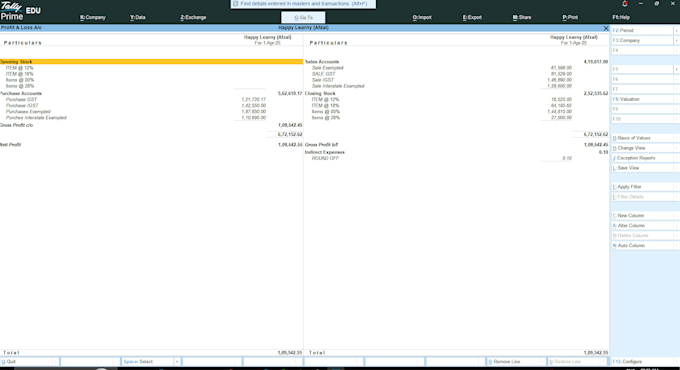Close the Profit & Loss report
The width and height of the screenshot is (680, 370).
(606, 28)
